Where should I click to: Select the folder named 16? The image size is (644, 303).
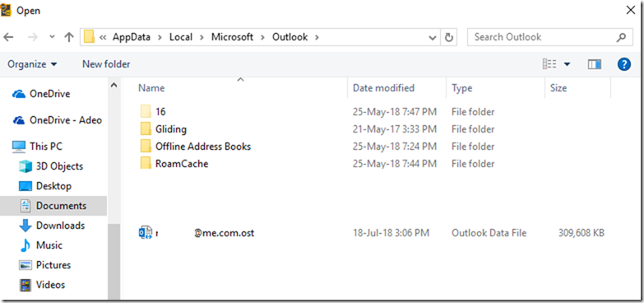(160, 111)
